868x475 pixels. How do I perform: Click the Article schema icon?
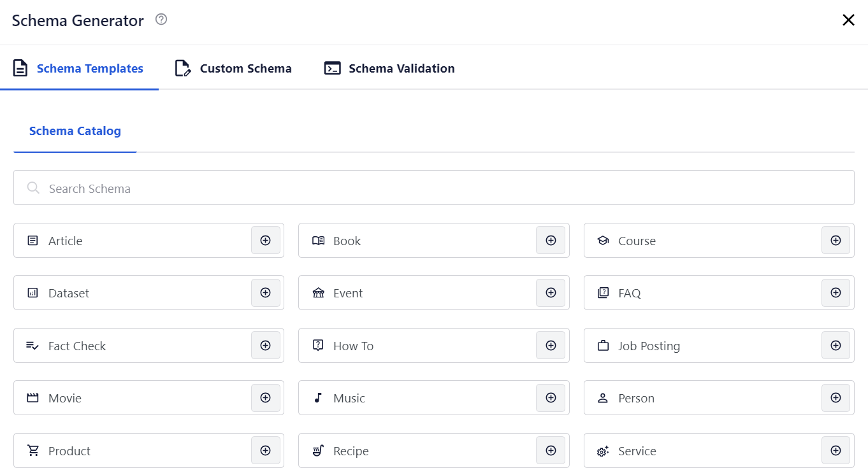pyautogui.click(x=33, y=240)
